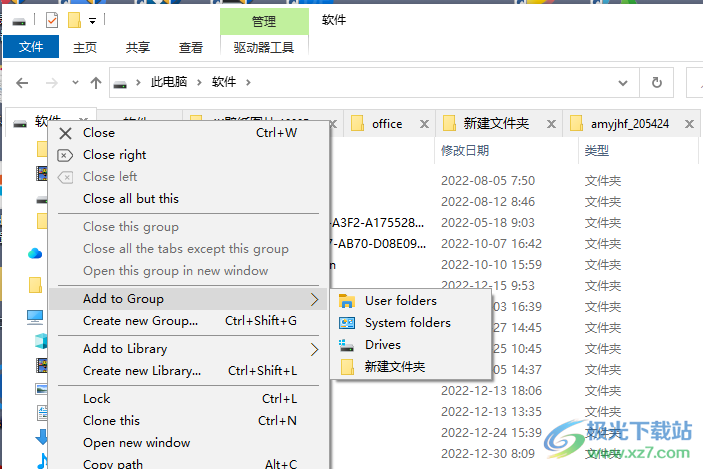This screenshot has height=469, width=703.
Task: Click the chevron after 此电脑 in the address bar
Action: pos(199,83)
